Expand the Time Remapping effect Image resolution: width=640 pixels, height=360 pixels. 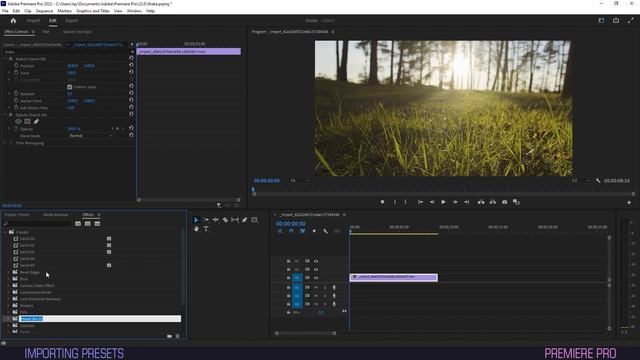pyautogui.click(x=5, y=143)
